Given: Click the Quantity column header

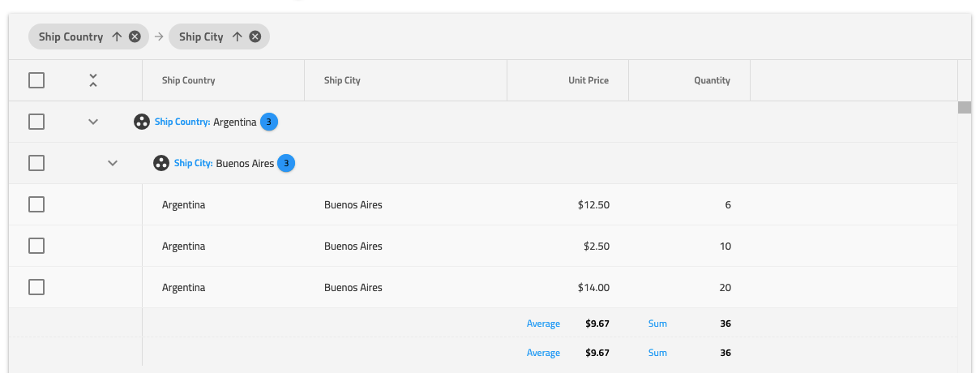Looking at the screenshot, I should 712,80.
